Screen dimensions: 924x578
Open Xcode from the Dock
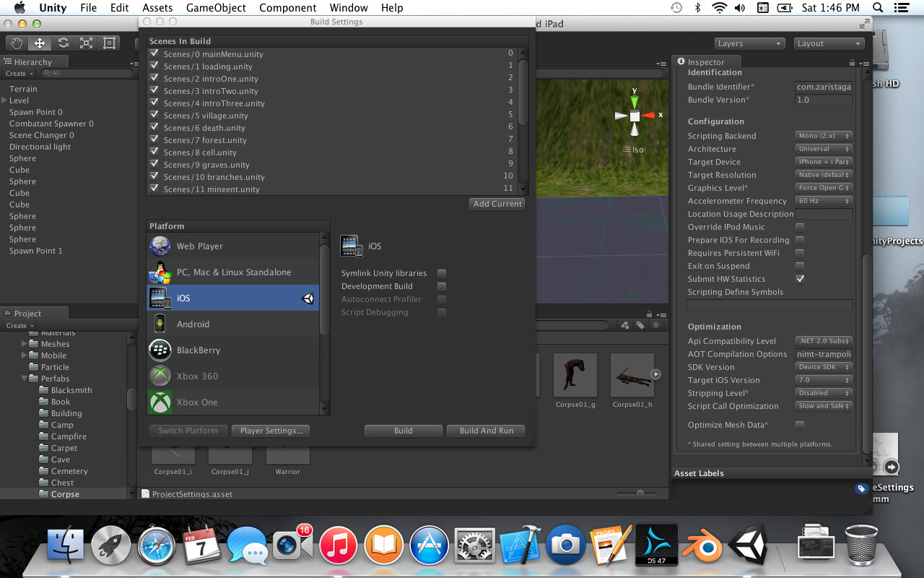click(520, 545)
